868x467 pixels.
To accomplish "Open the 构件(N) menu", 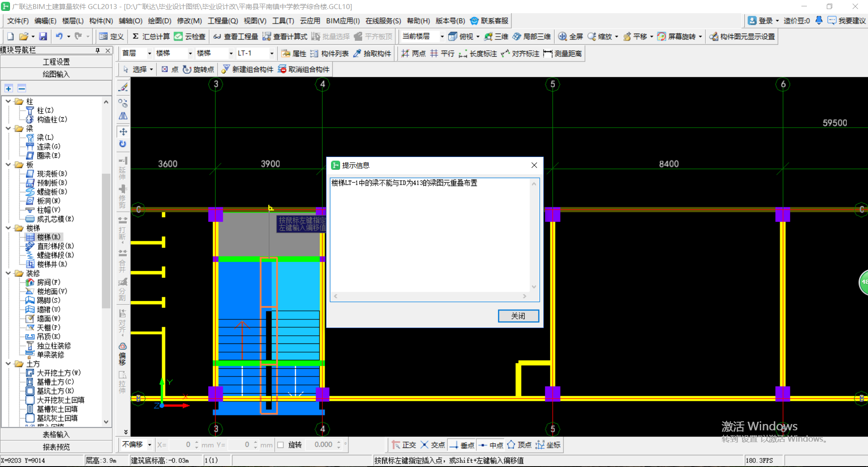I will tap(101, 21).
